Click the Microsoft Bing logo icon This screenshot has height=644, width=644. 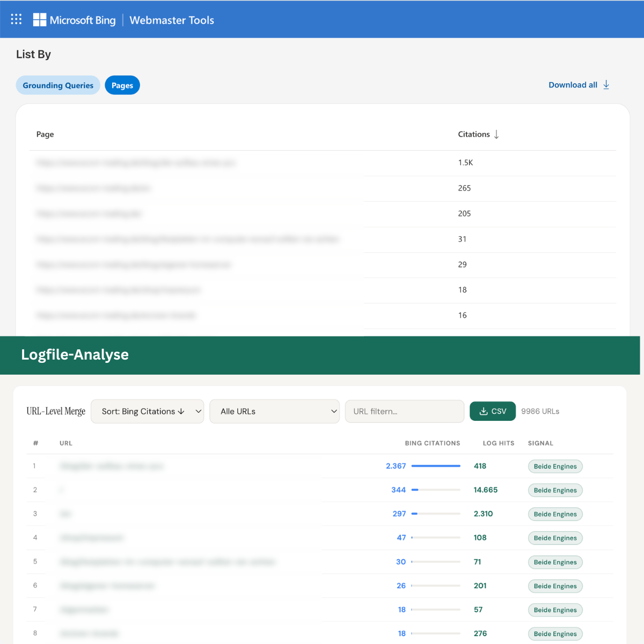[39, 19]
